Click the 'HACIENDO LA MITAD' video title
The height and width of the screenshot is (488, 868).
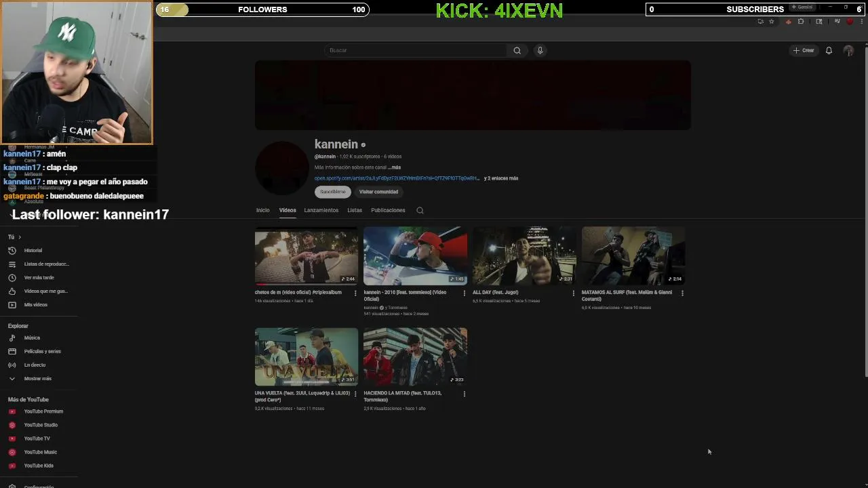click(402, 396)
